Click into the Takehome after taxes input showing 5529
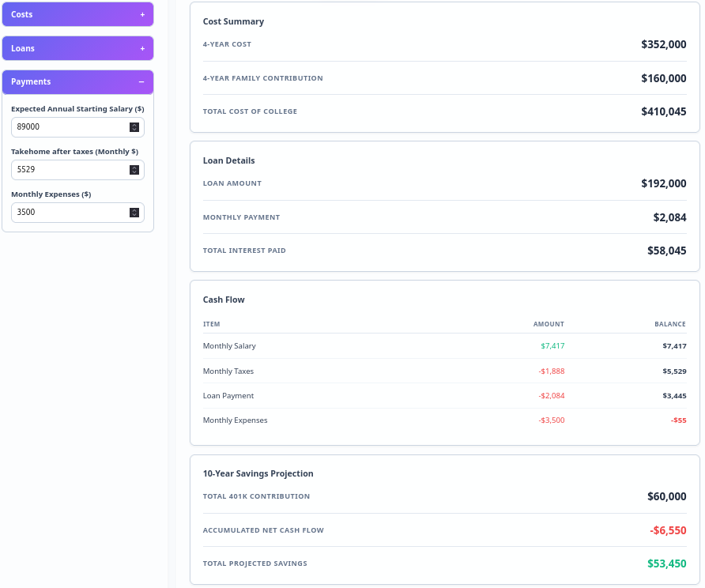The width and height of the screenshot is (705, 588). [70, 169]
